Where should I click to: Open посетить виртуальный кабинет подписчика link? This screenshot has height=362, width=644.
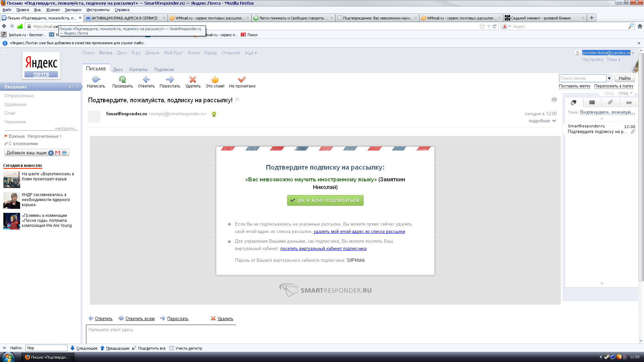[x=323, y=249]
